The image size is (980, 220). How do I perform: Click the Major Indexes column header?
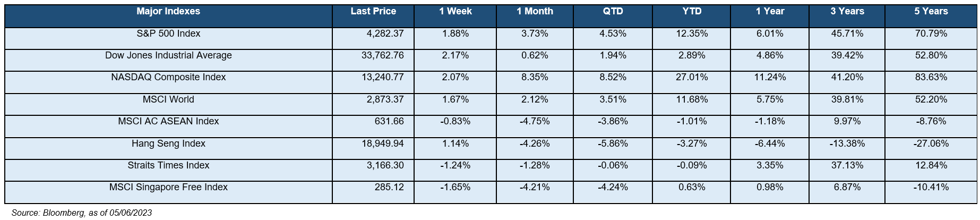coord(168,11)
